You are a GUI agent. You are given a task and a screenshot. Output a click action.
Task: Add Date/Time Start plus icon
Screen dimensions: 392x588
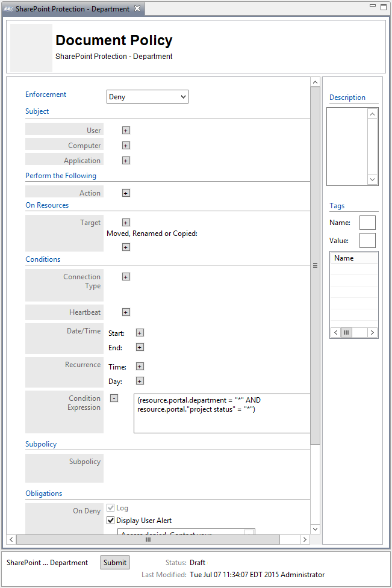pyautogui.click(x=140, y=333)
